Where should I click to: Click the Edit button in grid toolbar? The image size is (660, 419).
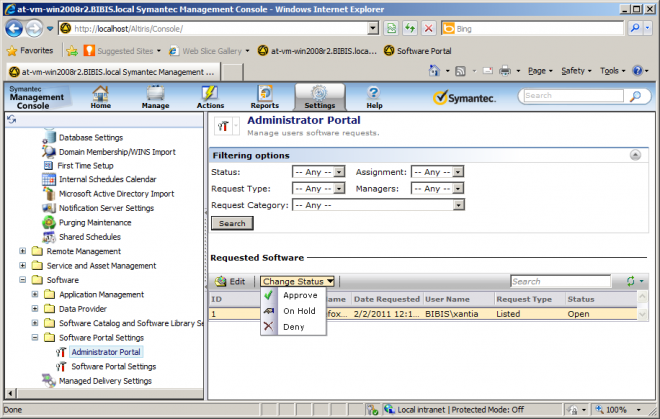click(x=230, y=281)
